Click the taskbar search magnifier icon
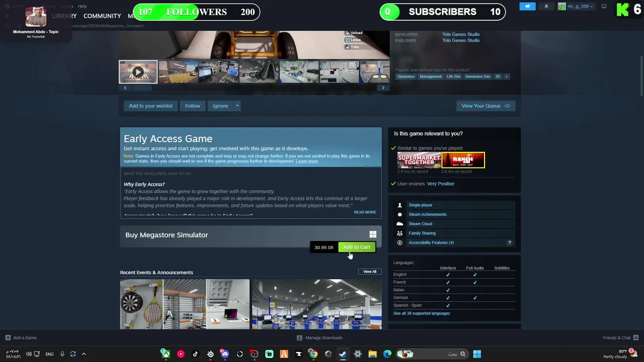 coord(463,354)
